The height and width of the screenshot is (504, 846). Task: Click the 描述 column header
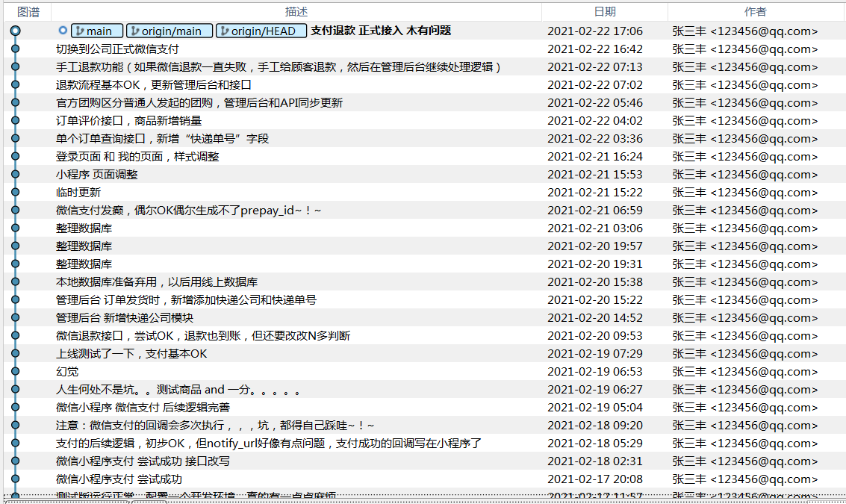tap(296, 12)
